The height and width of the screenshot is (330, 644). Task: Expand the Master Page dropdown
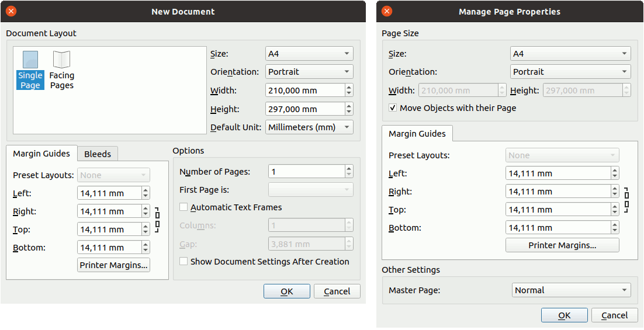click(x=570, y=290)
